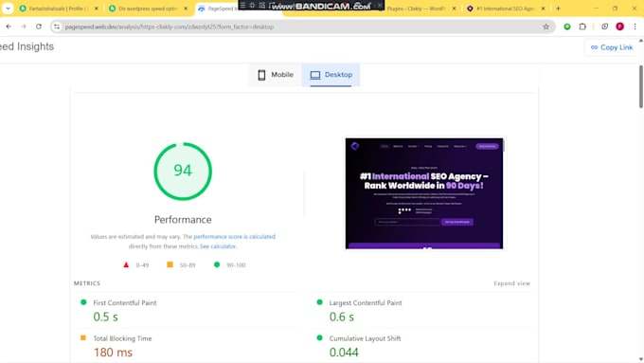Reload the PageSpeed Insights page
The height and width of the screenshot is (363, 644).
39,27
